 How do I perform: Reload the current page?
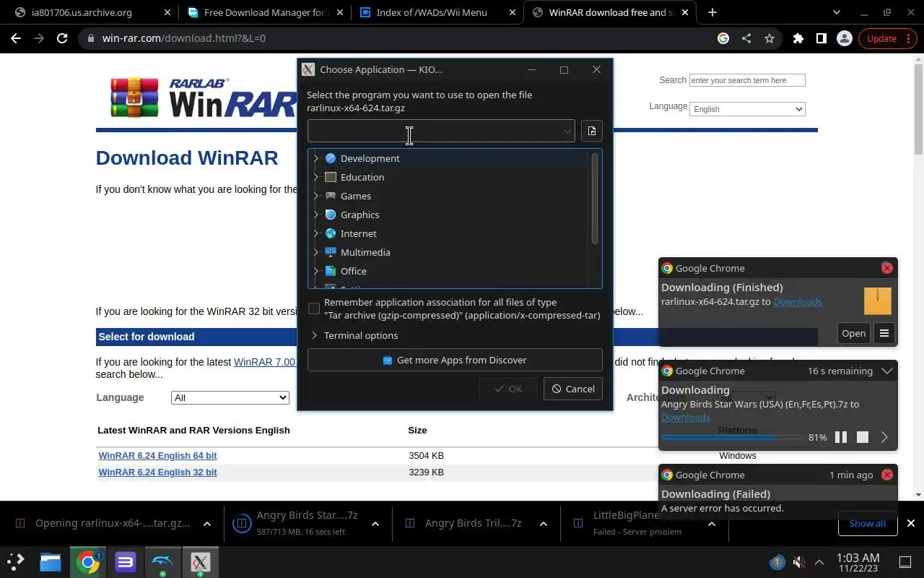(62, 38)
